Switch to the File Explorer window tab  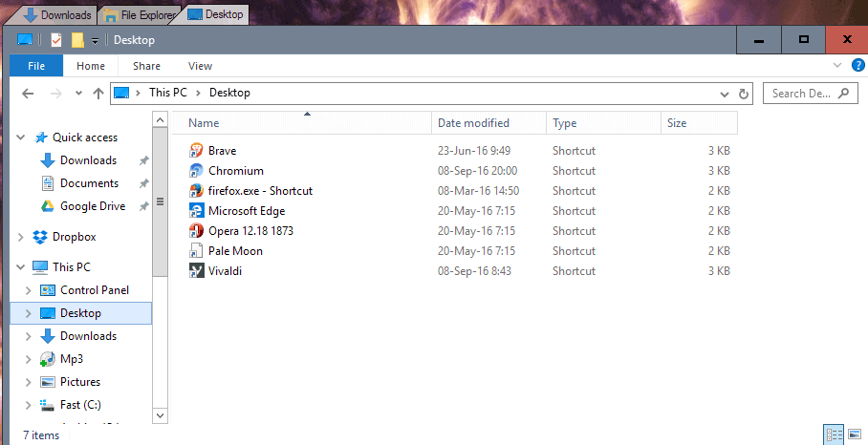141,15
